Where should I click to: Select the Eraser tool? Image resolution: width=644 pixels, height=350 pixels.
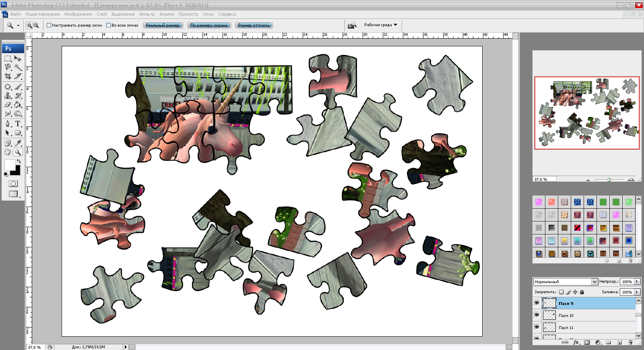tap(8, 104)
